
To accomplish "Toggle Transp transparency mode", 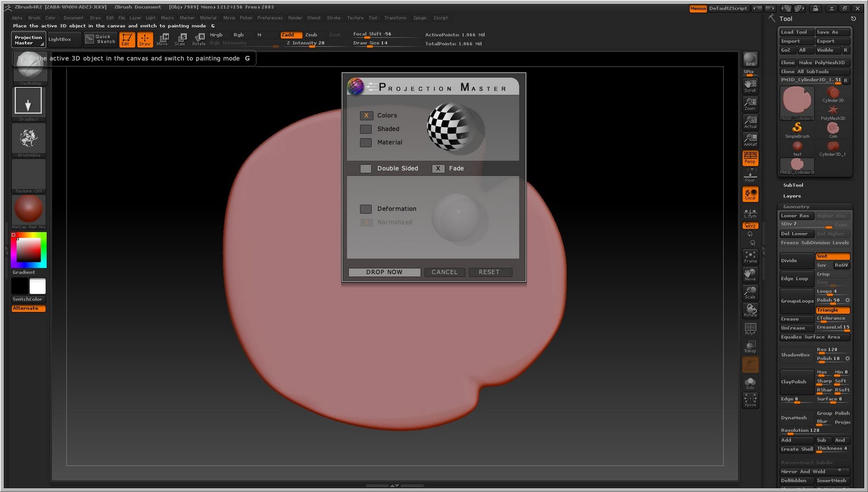I will [x=750, y=347].
